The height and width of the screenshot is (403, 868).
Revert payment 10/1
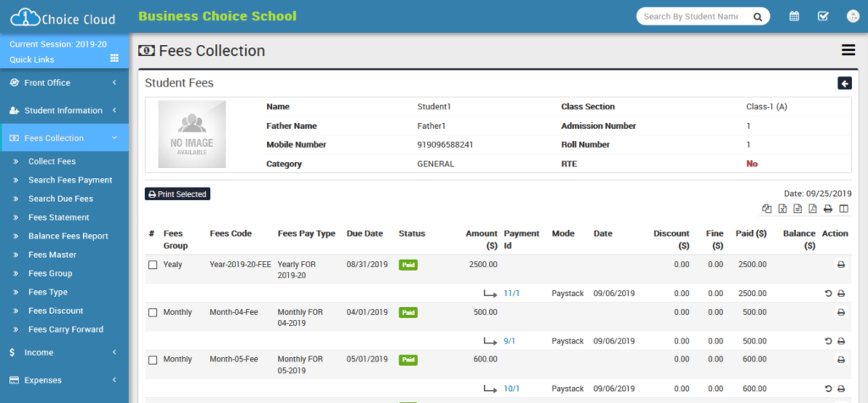(x=828, y=389)
